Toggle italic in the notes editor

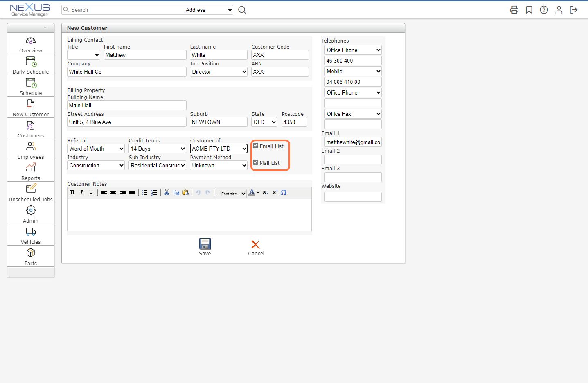click(x=82, y=192)
